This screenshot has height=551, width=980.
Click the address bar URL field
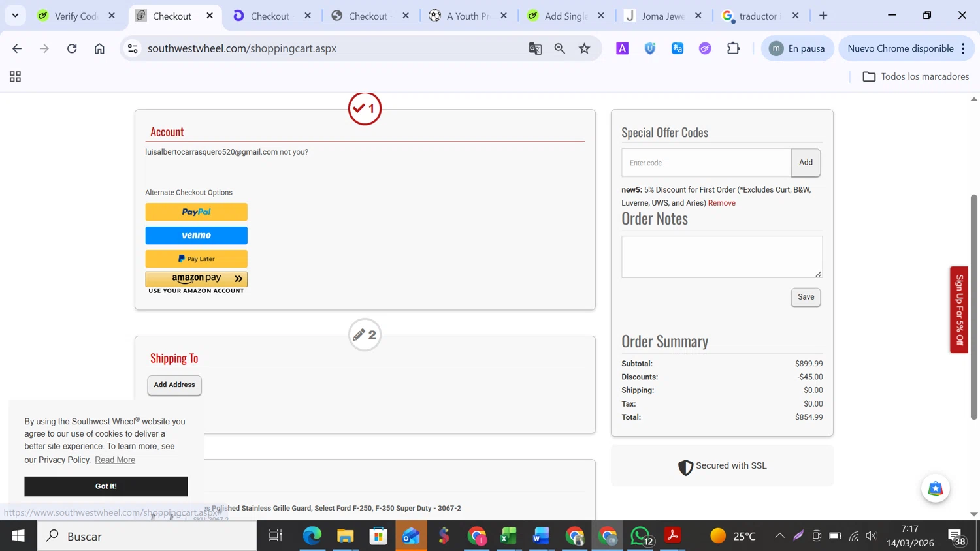[333, 48]
